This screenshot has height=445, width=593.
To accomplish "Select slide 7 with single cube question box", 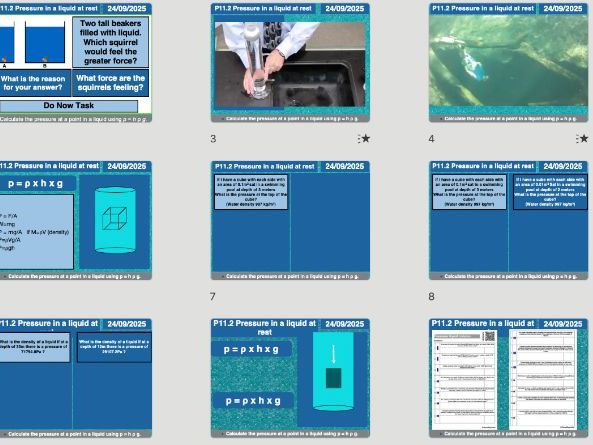I will pyautogui.click(x=290, y=220).
